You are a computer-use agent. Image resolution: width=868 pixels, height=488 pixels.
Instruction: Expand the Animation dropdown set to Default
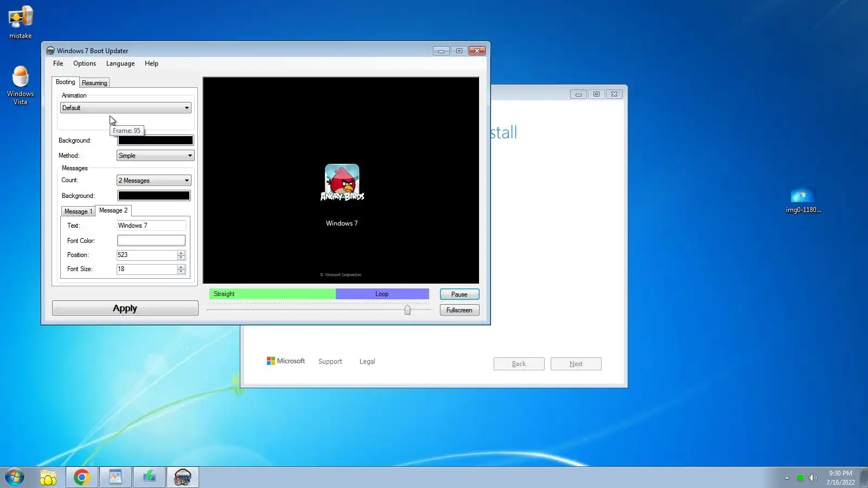(x=125, y=108)
